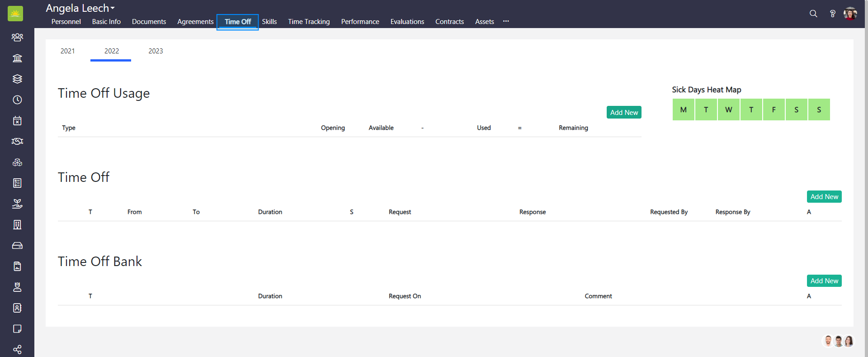Open the Performance tab
The image size is (868, 357).
[x=360, y=22]
